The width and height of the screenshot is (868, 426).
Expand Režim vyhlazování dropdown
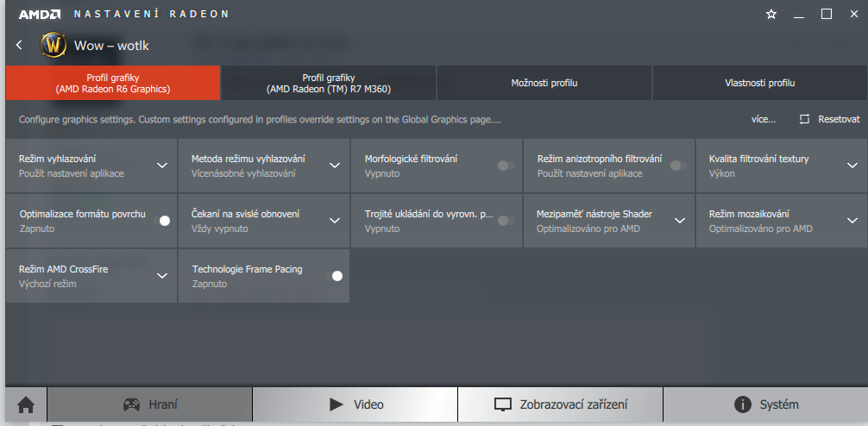click(161, 166)
